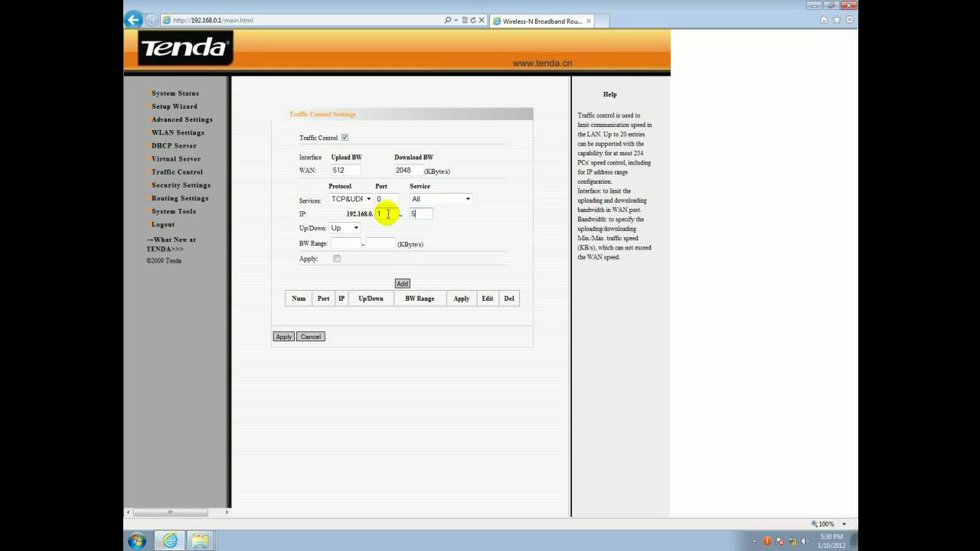The image size is (980, 551).
Task: Click the BW Range table column header
Action: pyautogui.click(x=420, y=298)
